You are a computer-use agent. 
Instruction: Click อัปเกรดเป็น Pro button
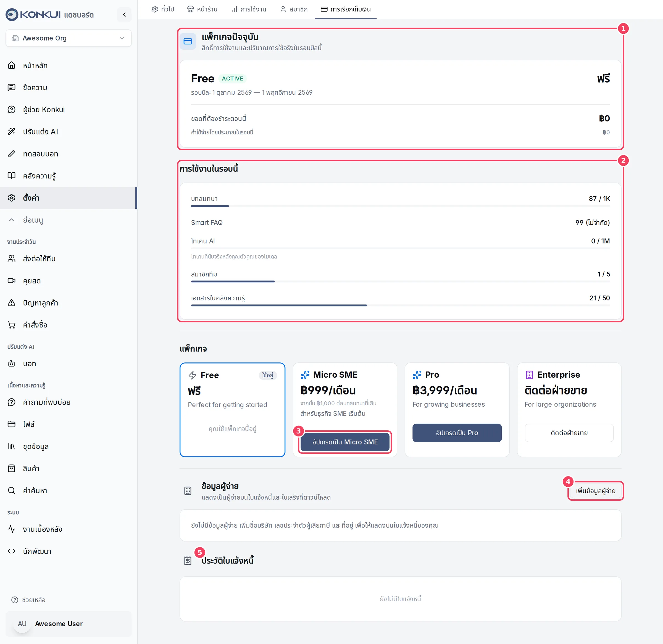click(457, 433)
